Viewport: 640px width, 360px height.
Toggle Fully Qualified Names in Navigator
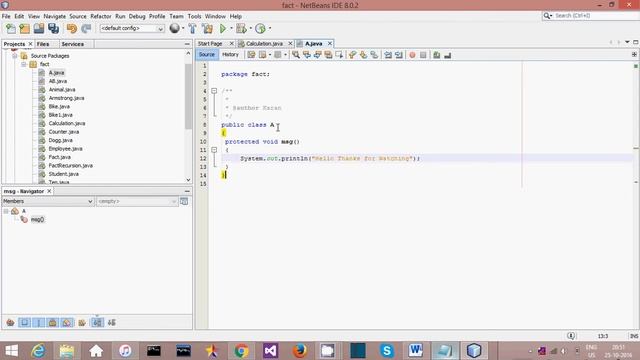click(82, 322)
